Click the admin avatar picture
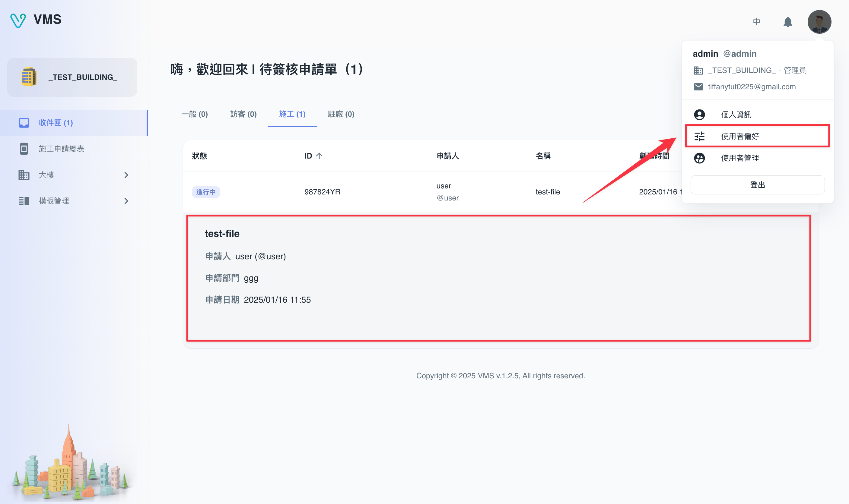The image size is (849, 504). (x=819, y=22)
